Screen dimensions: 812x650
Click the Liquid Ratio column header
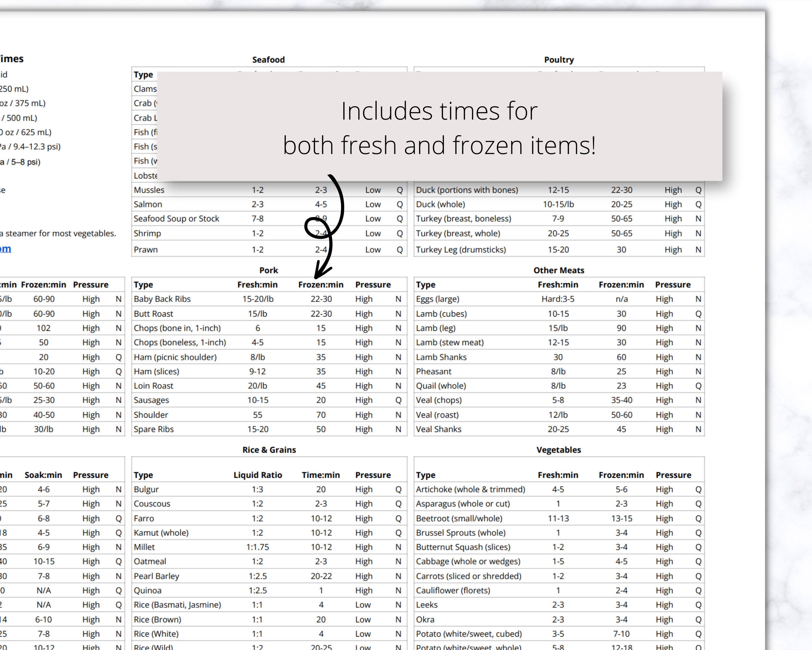258,475
